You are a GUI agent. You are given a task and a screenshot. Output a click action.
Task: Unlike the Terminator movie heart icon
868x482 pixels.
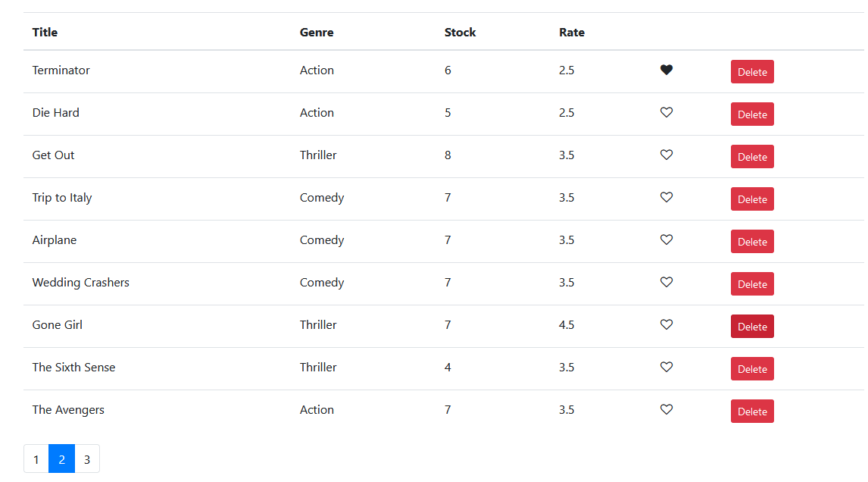tap(667, 70)
